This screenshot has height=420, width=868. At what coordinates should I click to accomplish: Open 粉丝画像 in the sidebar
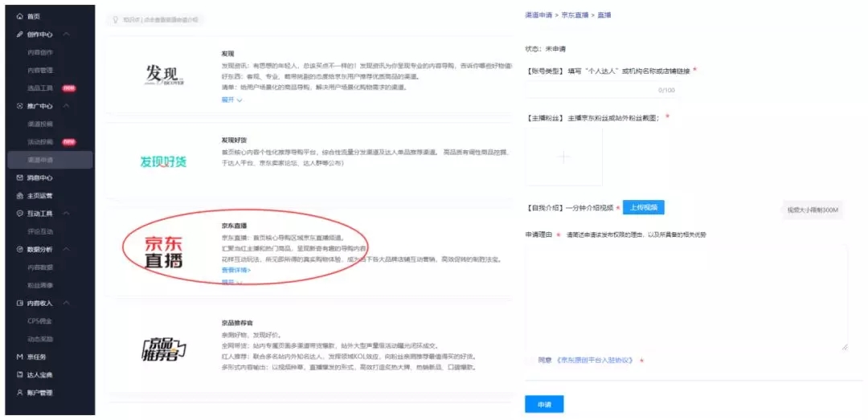pyautogui.click(x=40, y=285)
